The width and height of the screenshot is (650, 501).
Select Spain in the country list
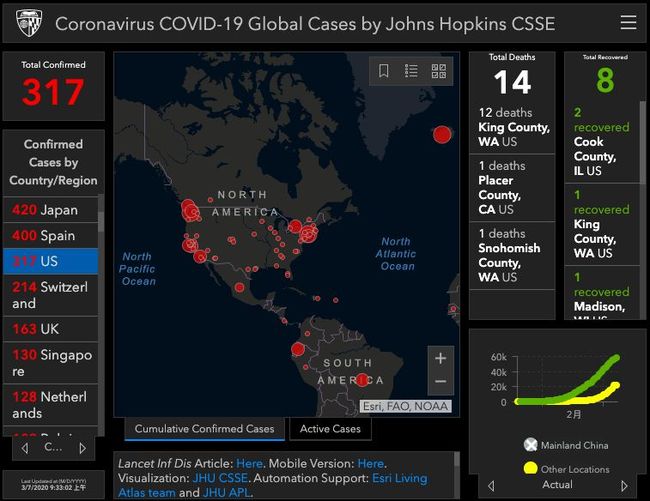[51, 235]
